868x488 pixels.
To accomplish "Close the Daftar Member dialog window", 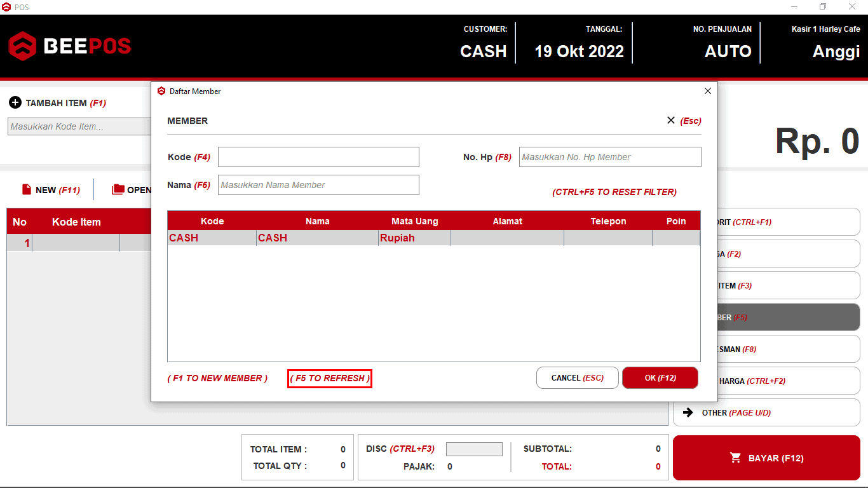I will click(x=708, y=91).
